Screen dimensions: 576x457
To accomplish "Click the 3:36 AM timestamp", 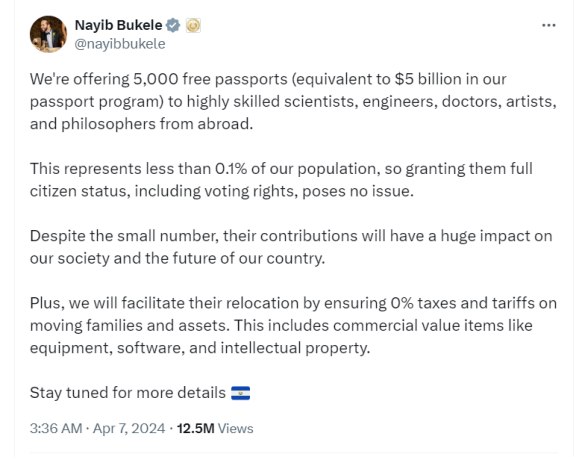I will coord(56,429).
